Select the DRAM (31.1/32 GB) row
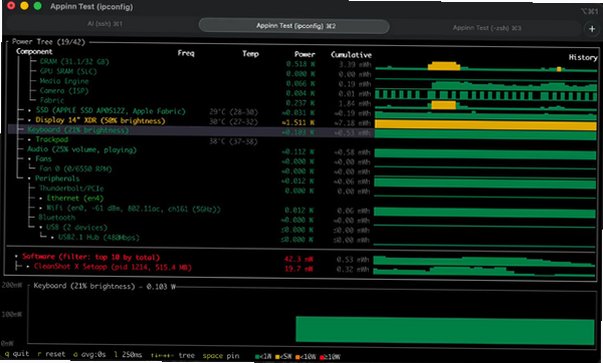Image resolution: width=603 pixels, height=363 pixels. (74, 62)
